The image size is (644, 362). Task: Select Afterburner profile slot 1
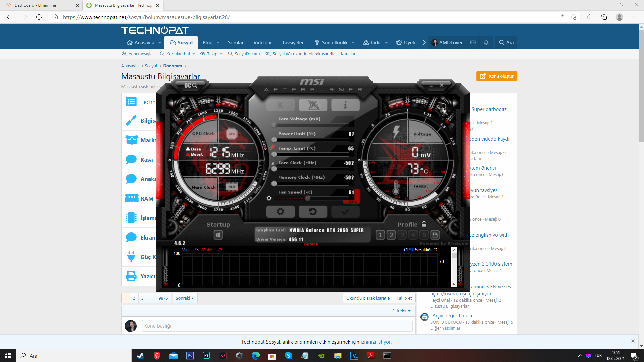[x=380, y=235]
